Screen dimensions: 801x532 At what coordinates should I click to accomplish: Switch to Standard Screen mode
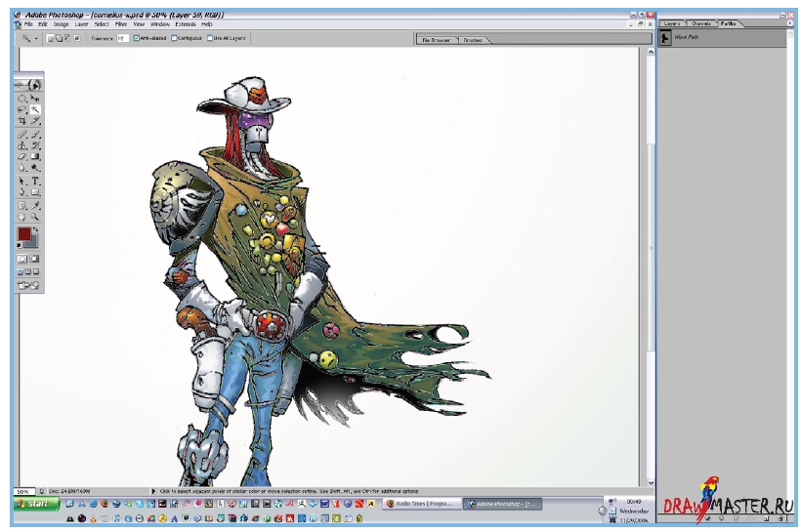(21, 272)
